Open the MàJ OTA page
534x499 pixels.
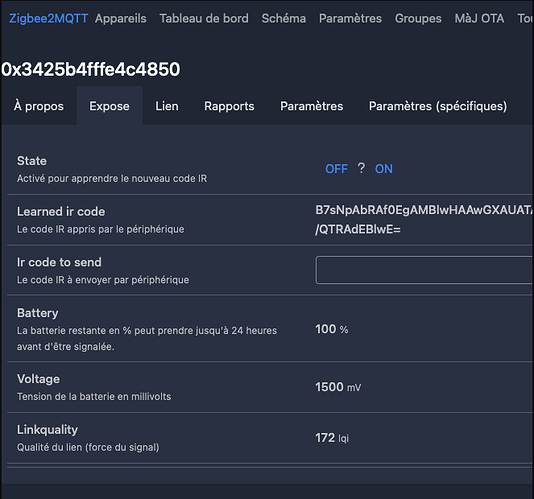[479, 18]
